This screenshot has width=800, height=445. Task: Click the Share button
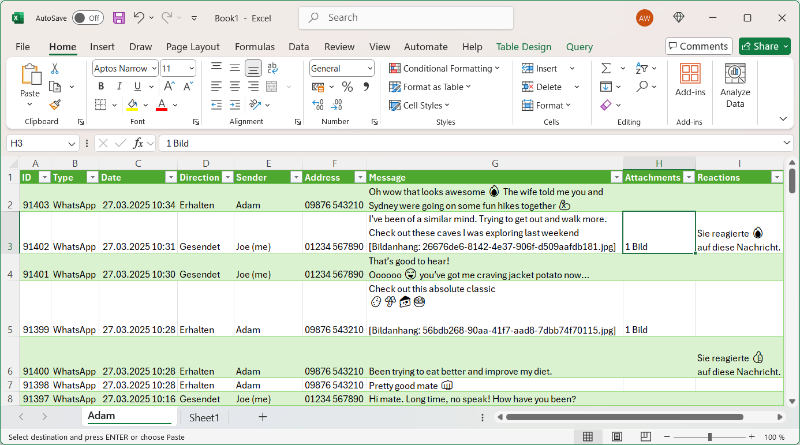765,46
